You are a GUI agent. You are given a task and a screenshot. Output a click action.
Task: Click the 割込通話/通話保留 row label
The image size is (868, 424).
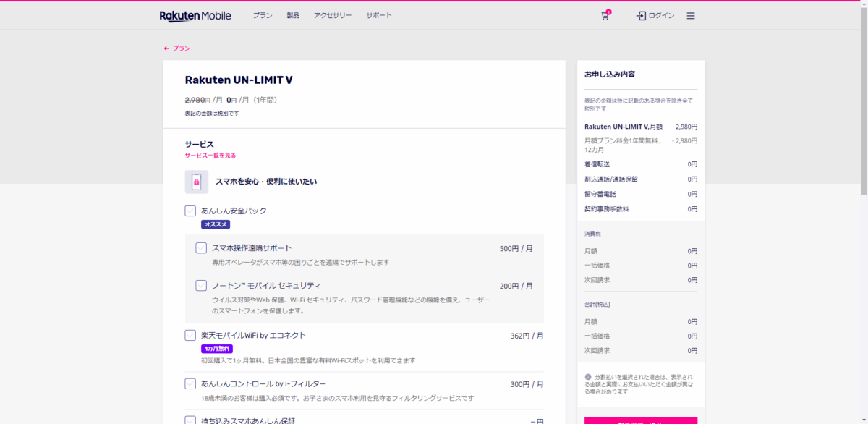coord(611,179)
